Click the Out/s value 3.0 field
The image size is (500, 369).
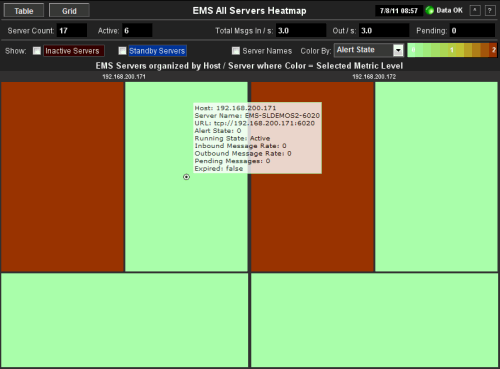click(x=384, y=31)
